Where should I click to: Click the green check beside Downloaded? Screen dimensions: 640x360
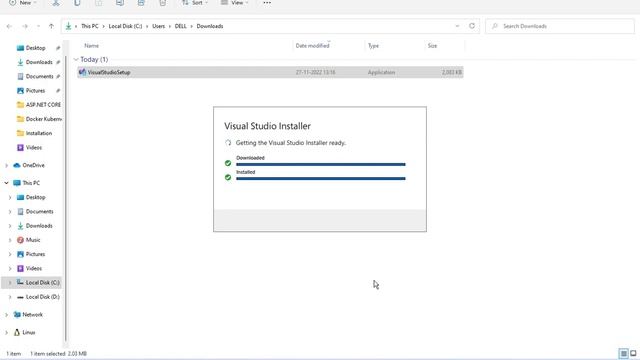pyautogui.click(x=228, y=163)
